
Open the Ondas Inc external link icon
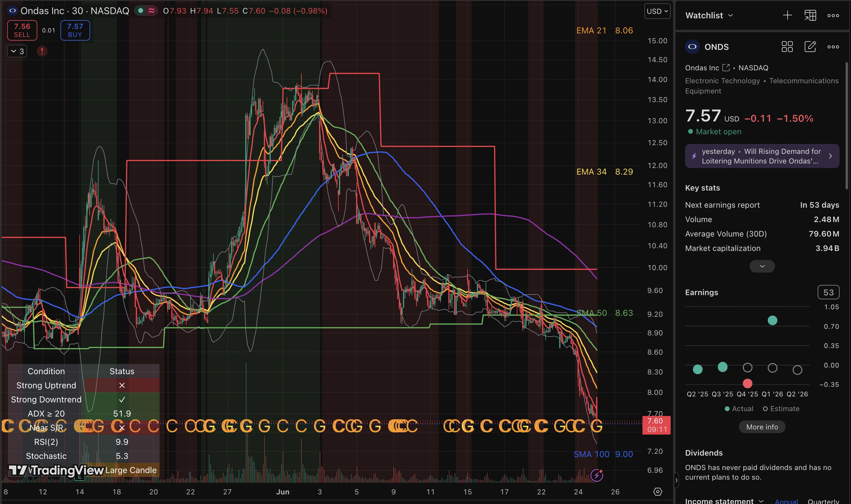pyautogui.click(x=726, y=68)
